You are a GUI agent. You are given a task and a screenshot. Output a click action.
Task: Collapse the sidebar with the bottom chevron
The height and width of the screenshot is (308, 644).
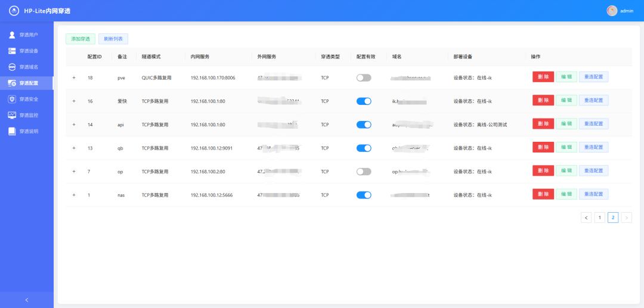coord(26,300)
